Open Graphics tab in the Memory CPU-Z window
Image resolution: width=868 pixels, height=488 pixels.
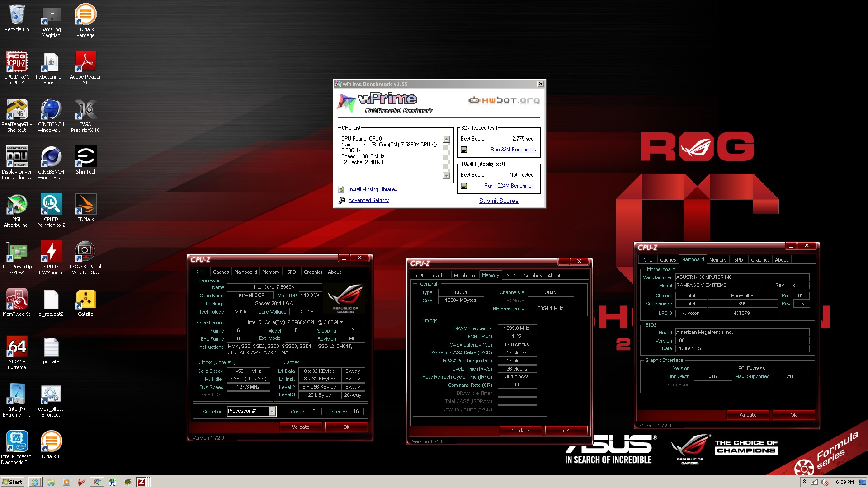click(533, 276)
